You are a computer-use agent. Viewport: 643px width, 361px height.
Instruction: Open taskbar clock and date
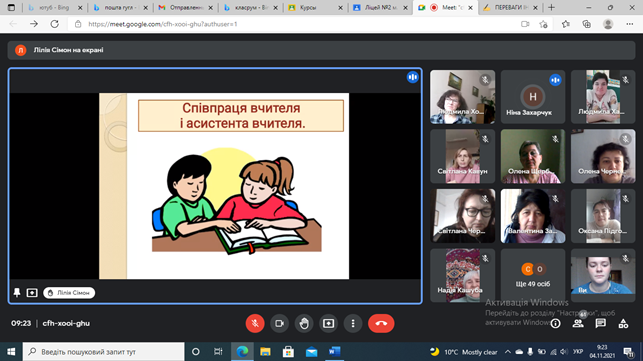click(602, 352)
